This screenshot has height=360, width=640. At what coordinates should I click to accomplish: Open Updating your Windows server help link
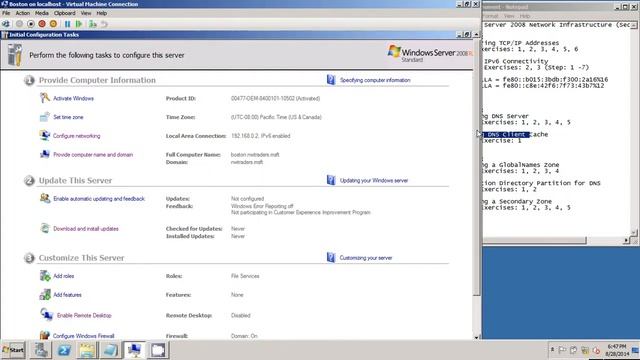pyautogui.click(x=374, y=180)
